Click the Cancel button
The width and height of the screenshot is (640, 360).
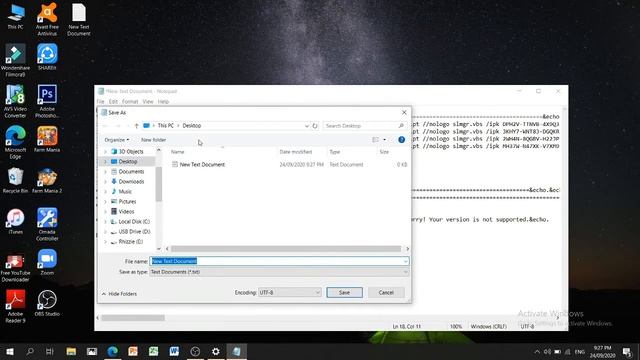coord(386,292)
